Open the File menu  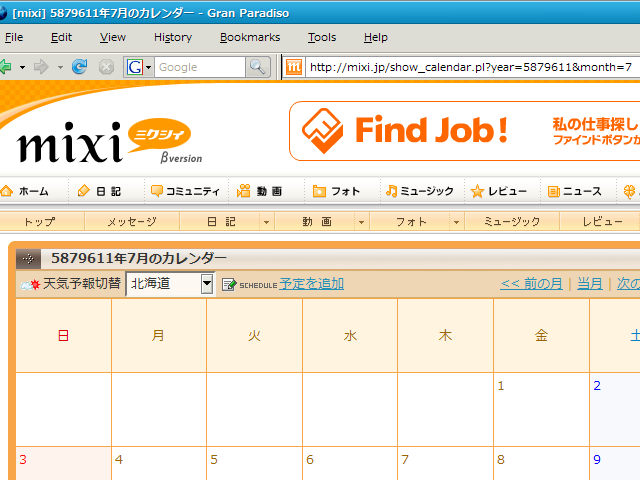(14, 38)
